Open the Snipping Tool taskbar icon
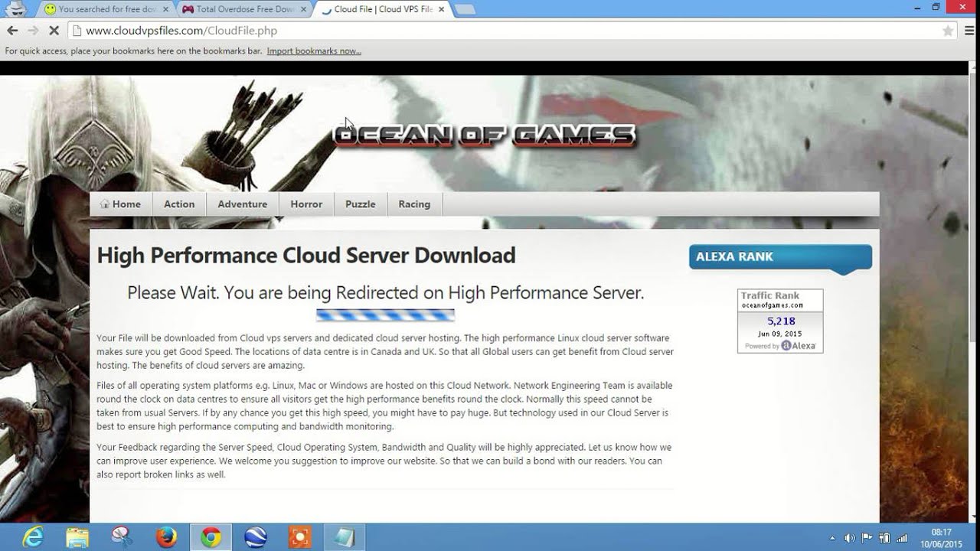The image size is (980, 551). [122, 537]
